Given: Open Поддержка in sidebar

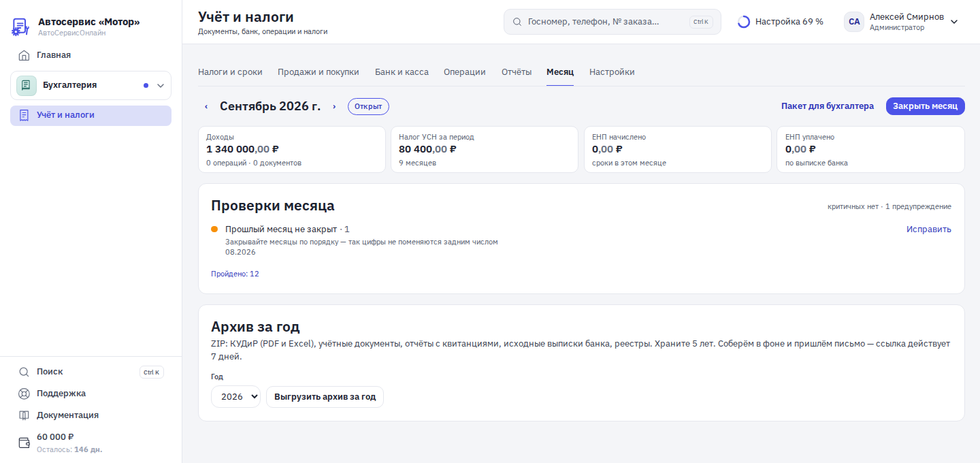Looking at the screenshot, I should [91, 394].
